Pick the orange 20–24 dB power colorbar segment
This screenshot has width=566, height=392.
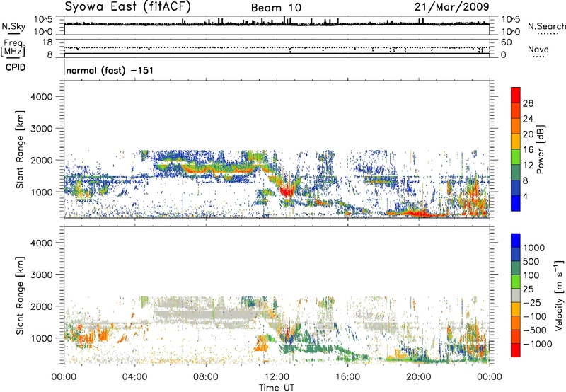click(516, 126)
